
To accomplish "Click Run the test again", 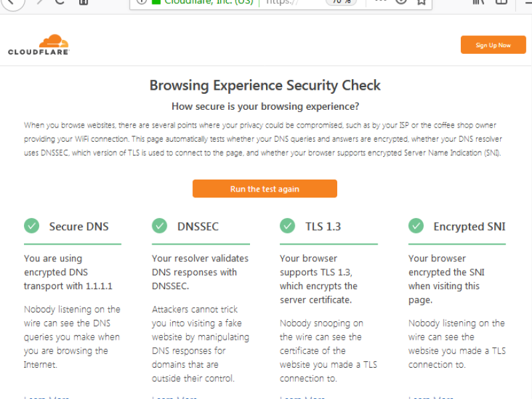I will (265, 189).
